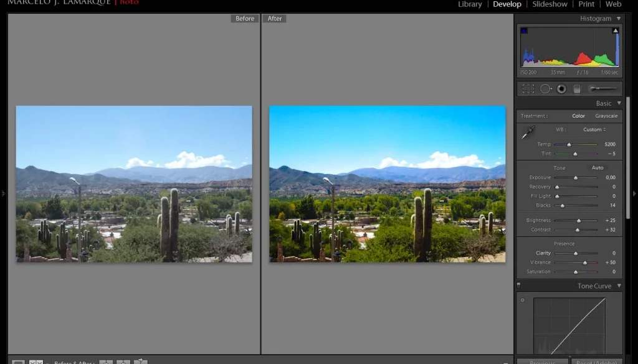The height and width of the screenshot is (364, 638).
Task: Collapse the Tone Curve panel
Action: pyautogui.click(x=619, y=286)
